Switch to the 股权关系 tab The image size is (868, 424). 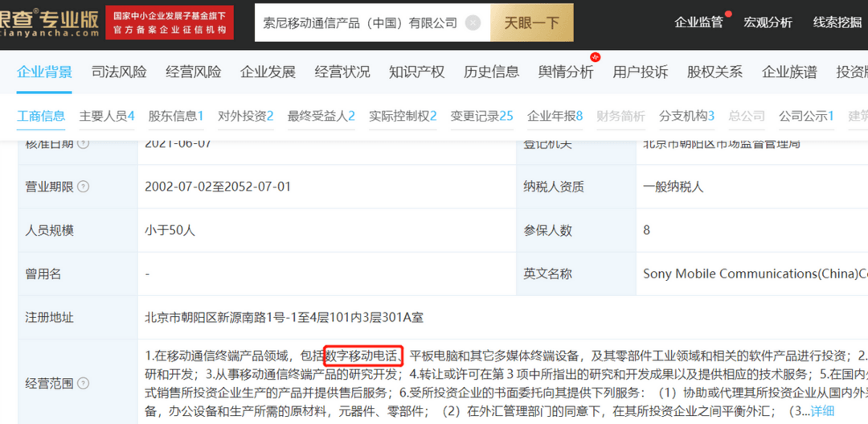[x=714, y=72]
